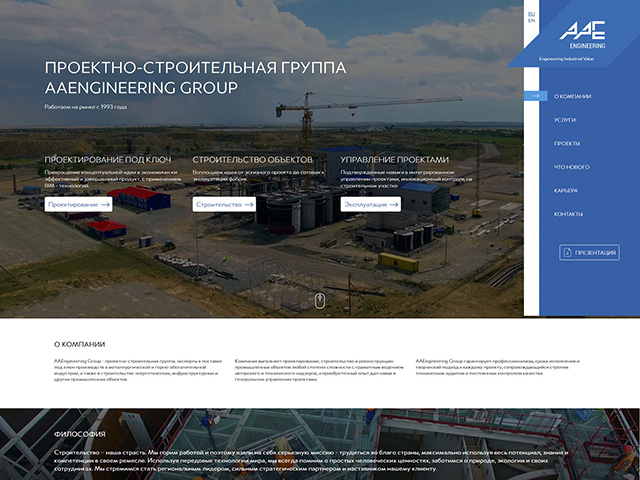Download the ПРЕЗЕНТАЦИЯ file
640x480 pixels.
coord(589,253)
